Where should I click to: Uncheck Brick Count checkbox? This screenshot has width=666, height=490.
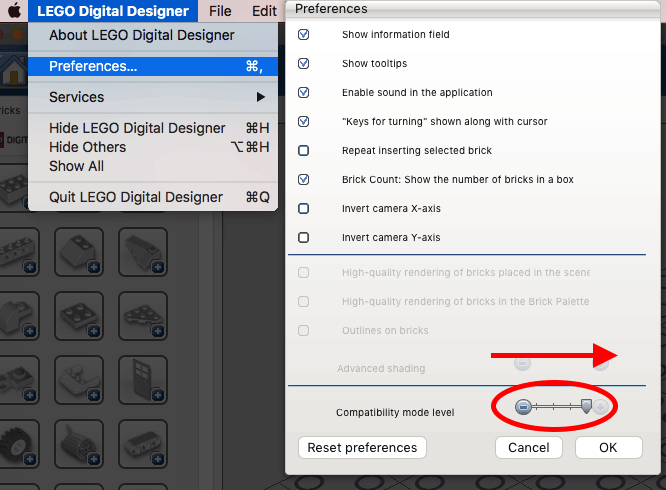click(303, 179)
